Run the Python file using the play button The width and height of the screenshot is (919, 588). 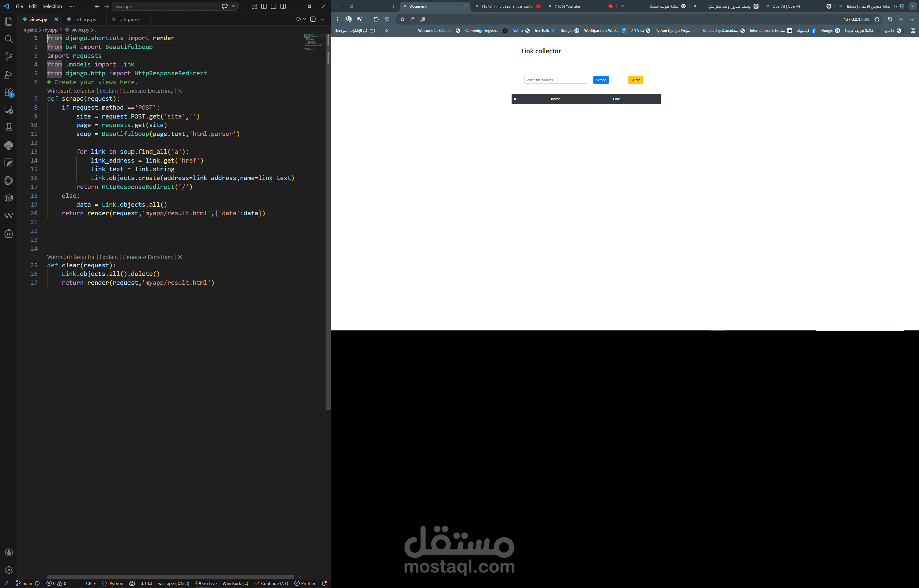(x=299, y=19)
